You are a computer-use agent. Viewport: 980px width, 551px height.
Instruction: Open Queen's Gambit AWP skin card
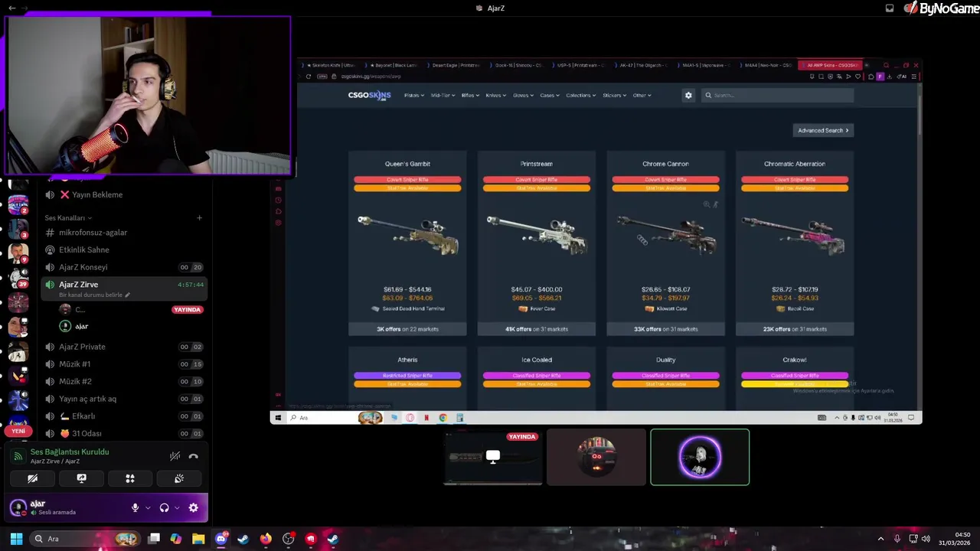point(407,243)
